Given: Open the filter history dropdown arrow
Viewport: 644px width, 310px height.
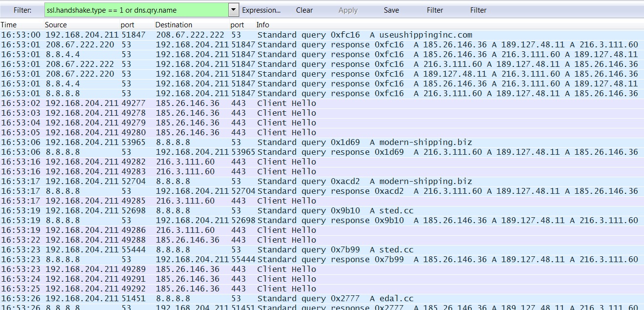Looking at the screenshot, I should point(233,10).
